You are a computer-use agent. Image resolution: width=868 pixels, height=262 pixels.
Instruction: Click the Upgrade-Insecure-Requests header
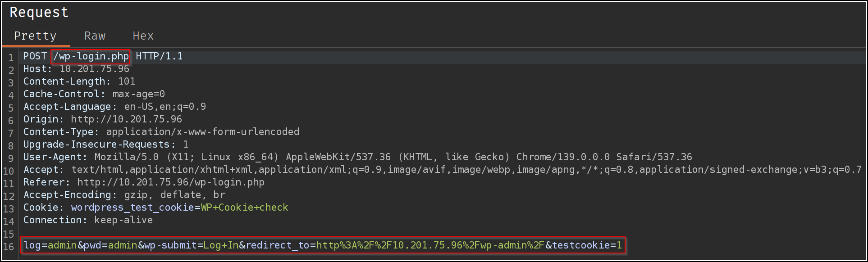tap(98, 145)
